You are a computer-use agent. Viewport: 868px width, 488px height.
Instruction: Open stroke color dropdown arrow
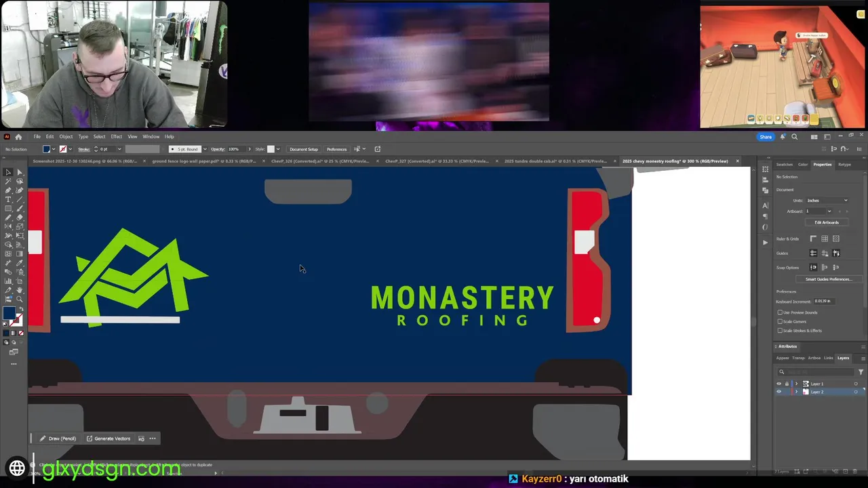pyautogui.click(x=70, y=149)
